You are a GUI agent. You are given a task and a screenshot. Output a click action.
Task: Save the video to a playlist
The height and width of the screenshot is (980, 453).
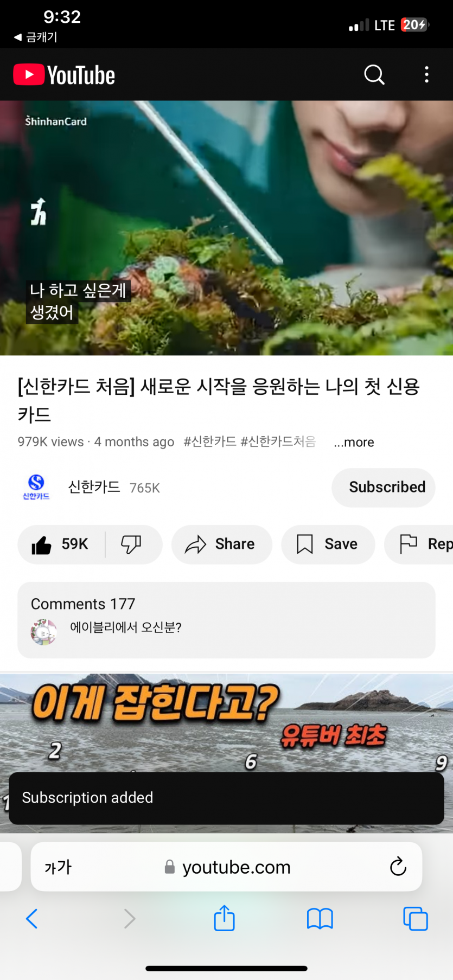[328, 544]
